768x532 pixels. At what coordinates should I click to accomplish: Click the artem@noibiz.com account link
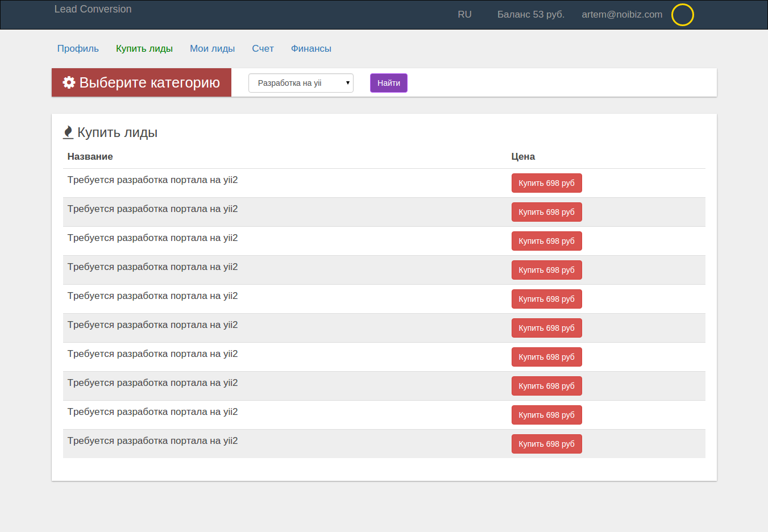(x=622, y=15)
